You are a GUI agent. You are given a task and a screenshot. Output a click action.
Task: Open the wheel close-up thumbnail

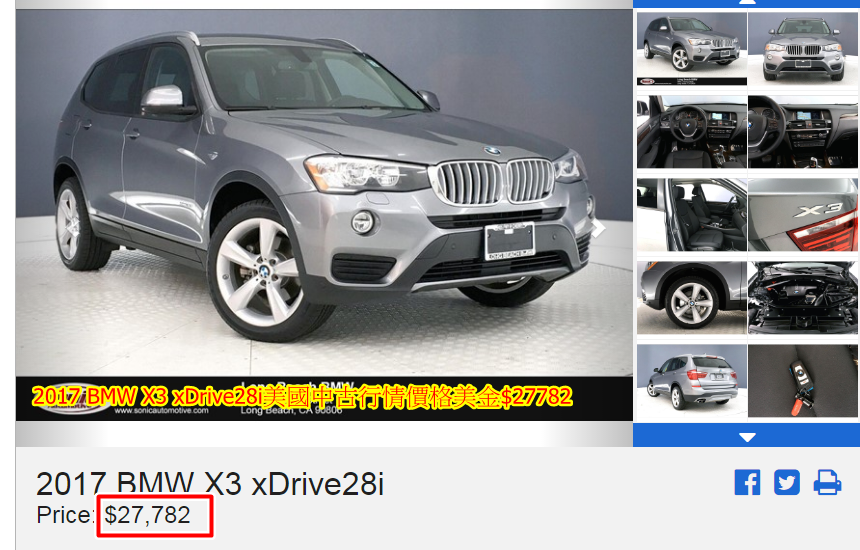pos(692,298)
